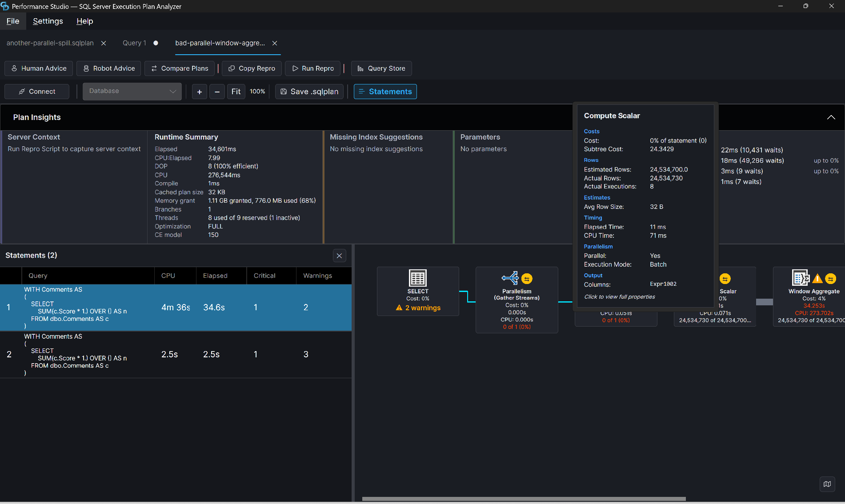
Task: Select the SELECT operator icon in plan
Action: point(418,278)
